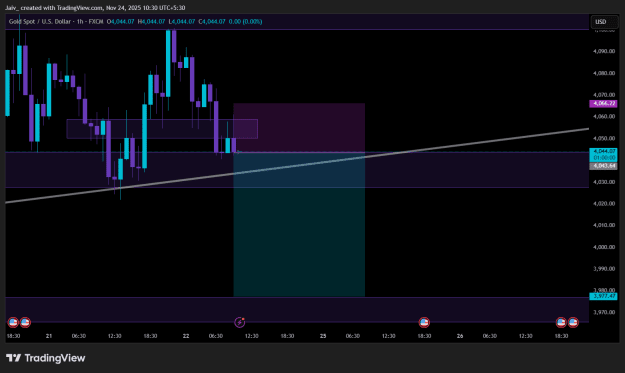
Task: Click the close value C4,044.07 in the legend
Action: coord(212,22)
